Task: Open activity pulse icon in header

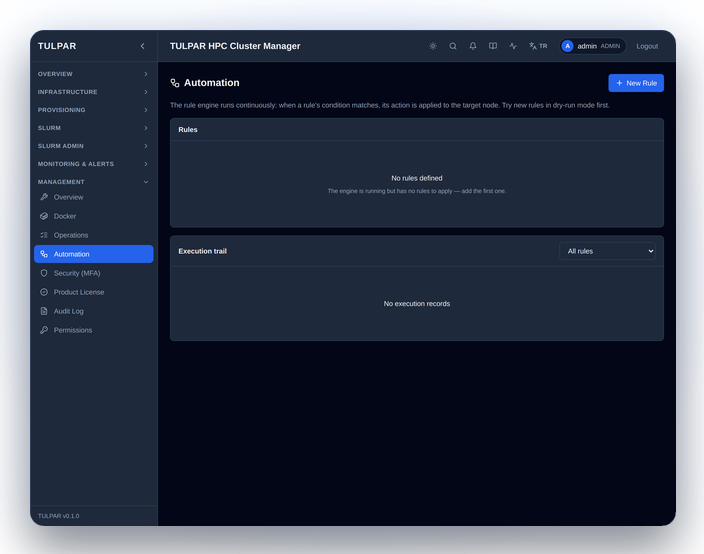Action: [513, 46]
